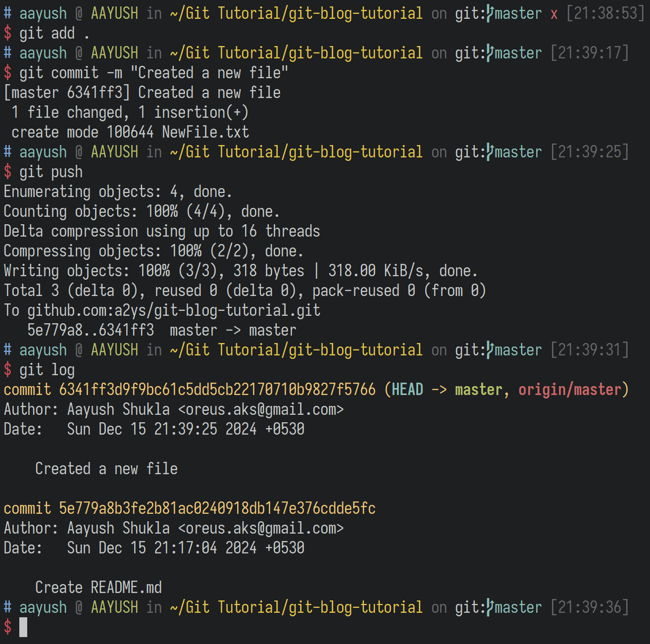Click the prompt timestamp [21:39:17]
650x644 pixels.
(x=590, y=53)
